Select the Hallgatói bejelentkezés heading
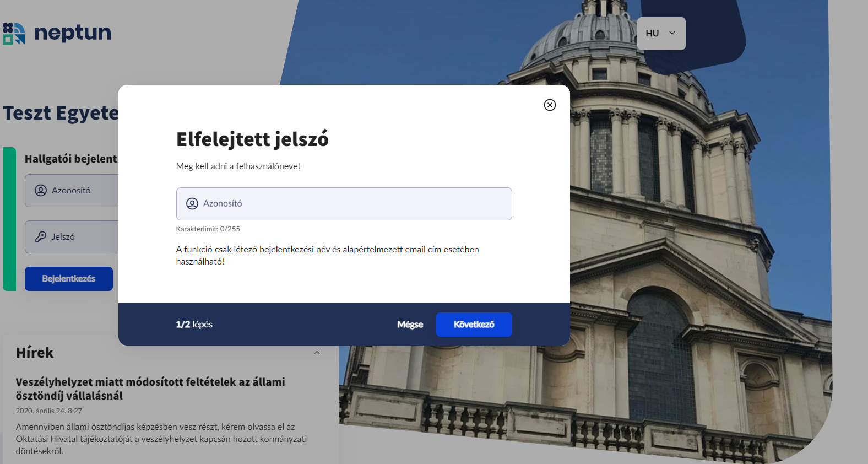868x464 pixels. (71, 159)
